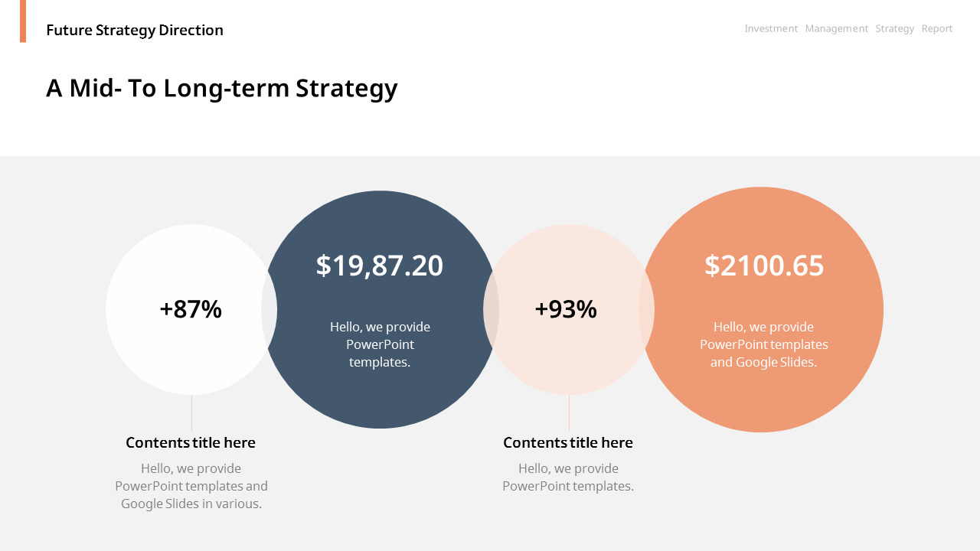Click the +93% text in the pink circle
The width and height of the screenshot is (980, 551).
(566, 309)
